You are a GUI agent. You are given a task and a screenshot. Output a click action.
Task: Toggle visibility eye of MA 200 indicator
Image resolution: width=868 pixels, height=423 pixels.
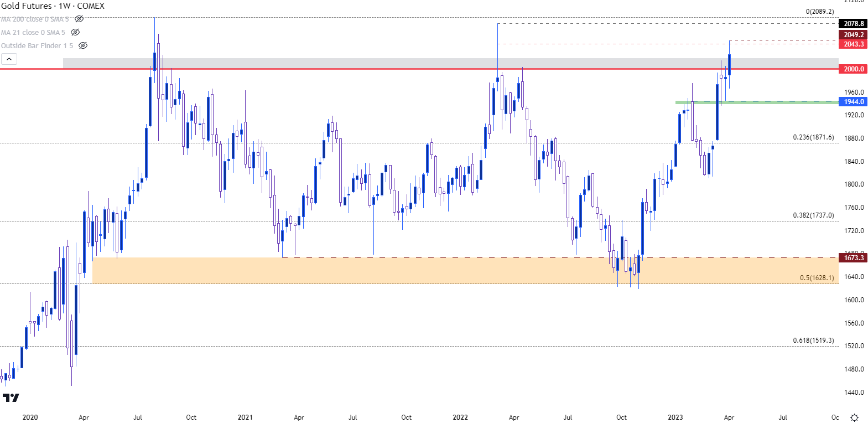(x=79, y=19)
